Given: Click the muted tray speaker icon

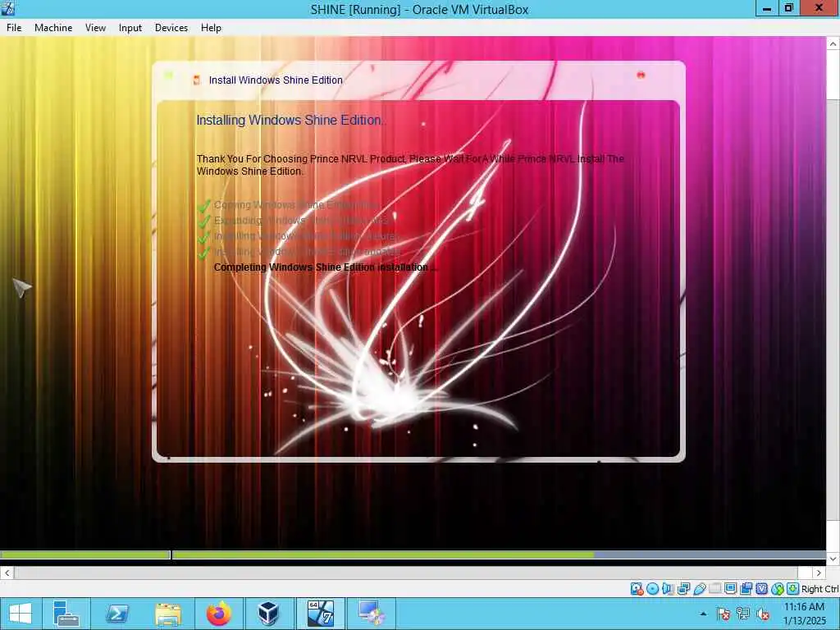Looking at the screenshot, I should click(x=763, y=614).
